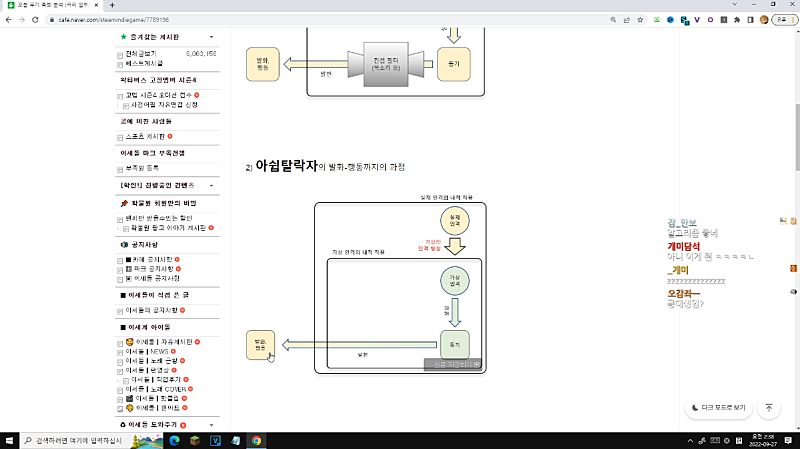The image size is (800, 449).
Task: Open the 이세돌 | 노래 COVER board
Action: pyautogui.click(x=156, y=389)
